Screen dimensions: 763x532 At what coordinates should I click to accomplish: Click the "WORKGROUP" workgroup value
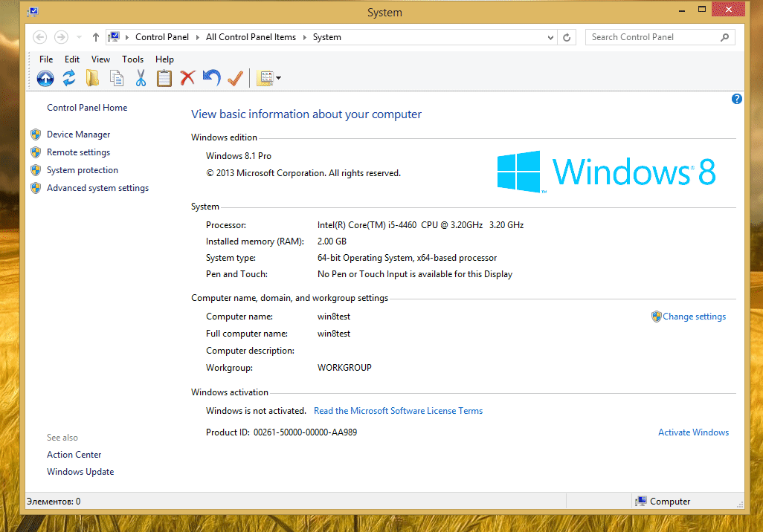click(344, 368)
